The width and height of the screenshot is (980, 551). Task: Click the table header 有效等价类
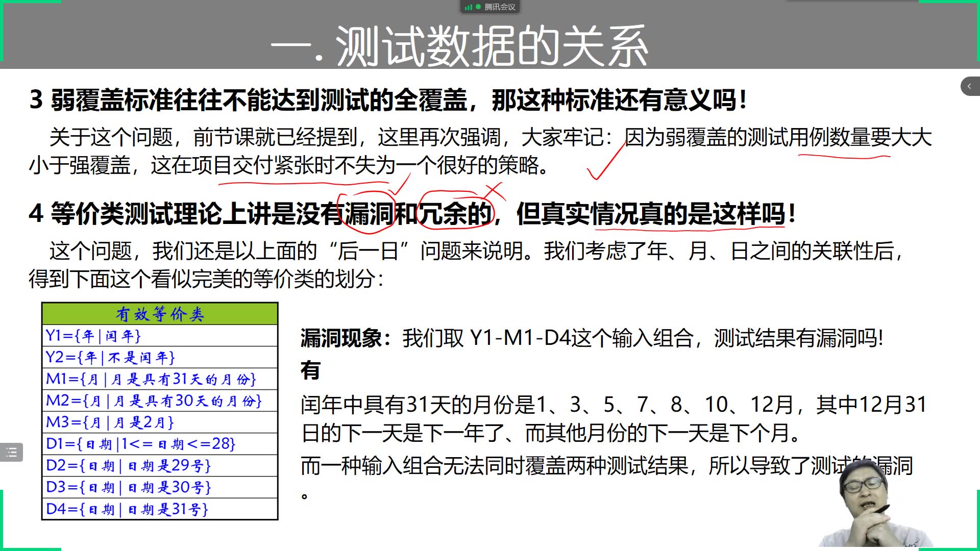[160, 314]
